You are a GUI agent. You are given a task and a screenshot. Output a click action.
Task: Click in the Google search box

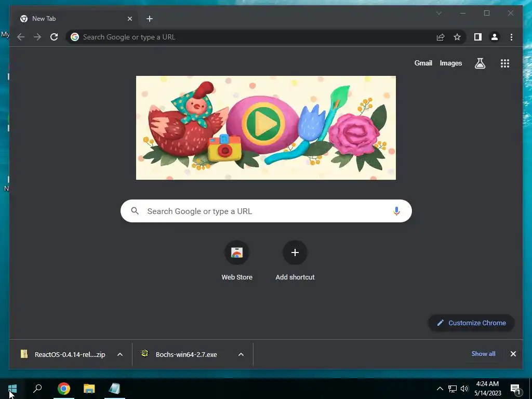266,211
